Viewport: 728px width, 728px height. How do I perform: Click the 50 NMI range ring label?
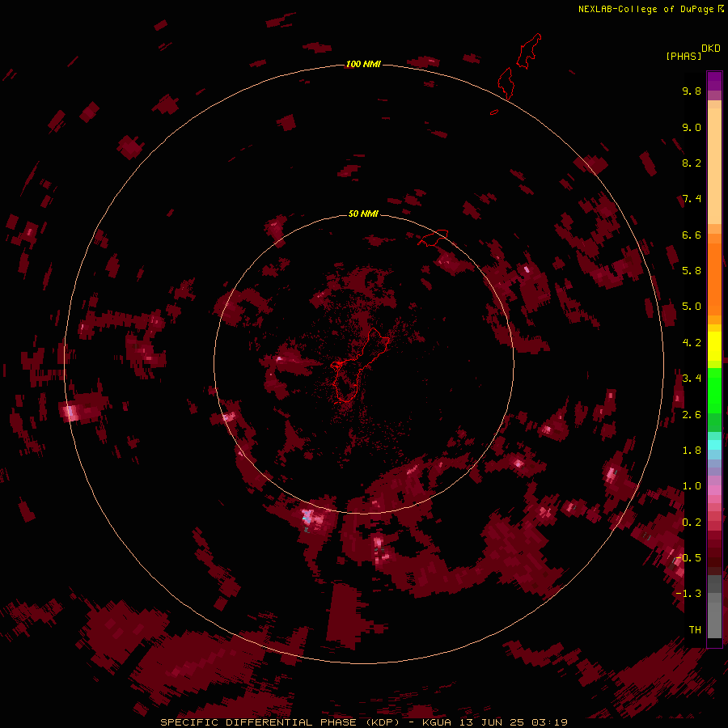tap(363, 214)
